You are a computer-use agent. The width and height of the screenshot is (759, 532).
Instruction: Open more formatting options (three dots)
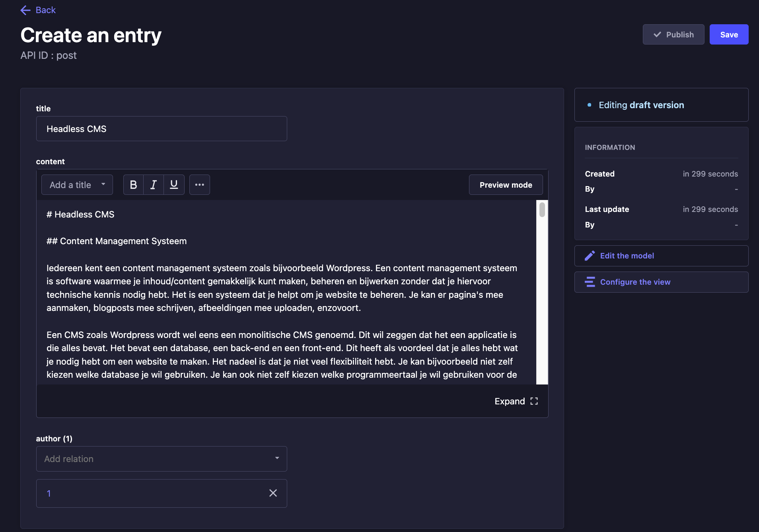(x=199, y=185)
